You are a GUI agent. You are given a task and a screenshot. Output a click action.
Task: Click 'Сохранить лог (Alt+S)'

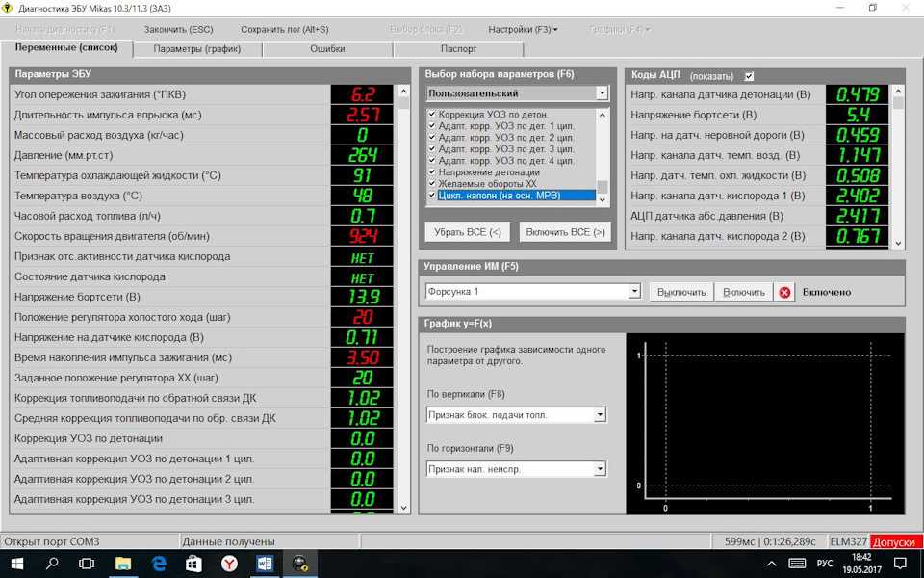point(285,29)
